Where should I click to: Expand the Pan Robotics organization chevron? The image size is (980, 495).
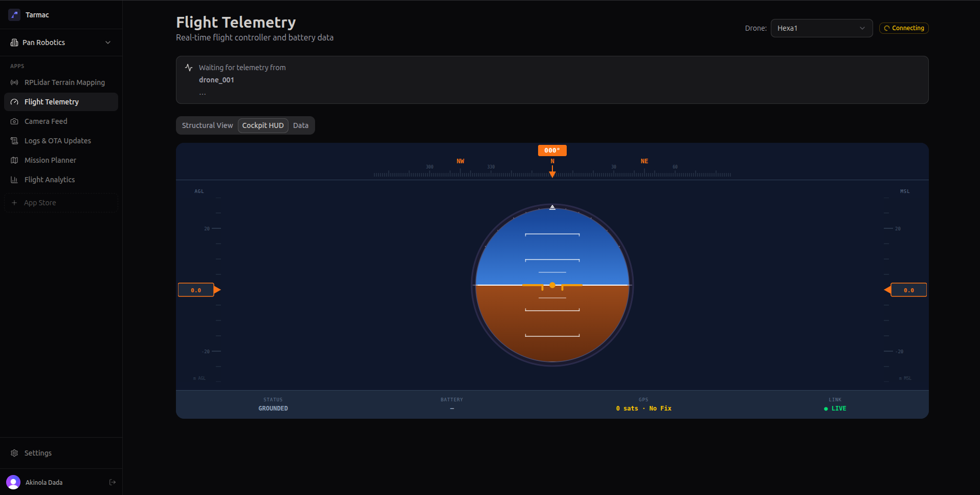click(108, 42)
